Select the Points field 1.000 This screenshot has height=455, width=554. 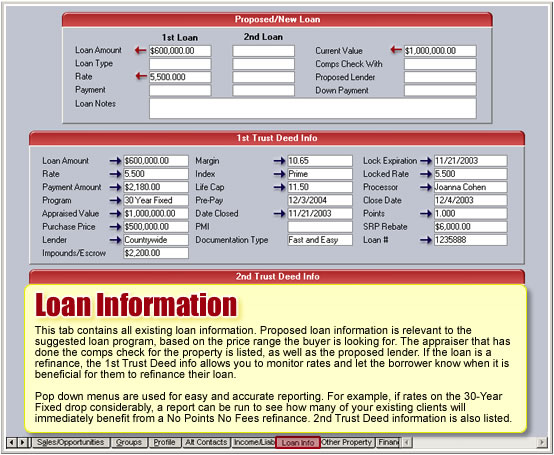(471, 213)
